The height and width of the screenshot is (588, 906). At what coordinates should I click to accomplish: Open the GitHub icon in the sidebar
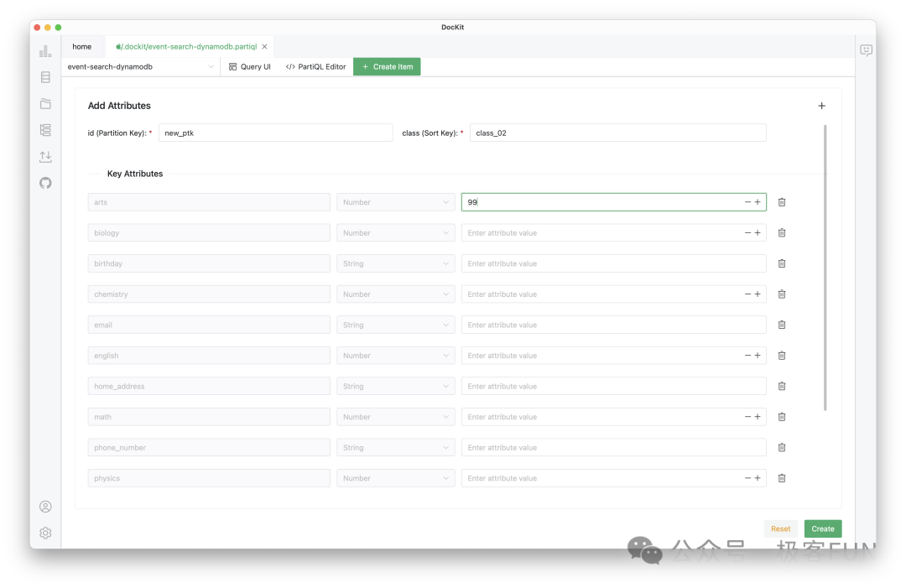(45, 183)
